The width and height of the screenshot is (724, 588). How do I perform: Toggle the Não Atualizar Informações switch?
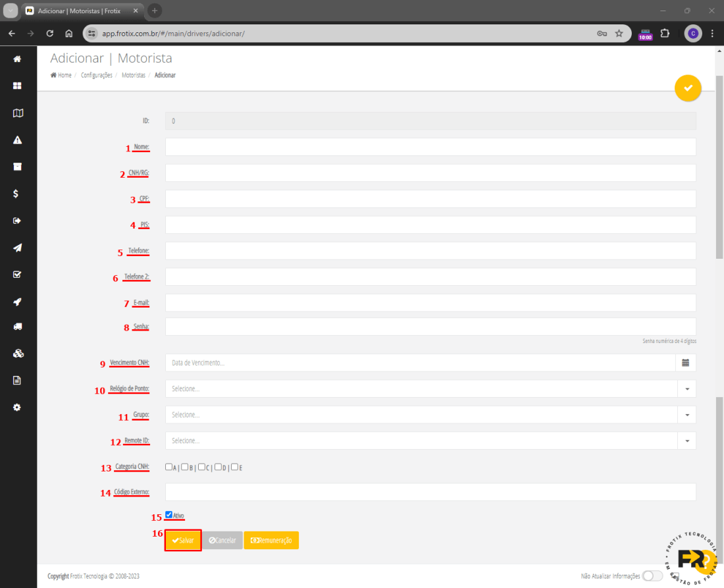pos(652,576)
